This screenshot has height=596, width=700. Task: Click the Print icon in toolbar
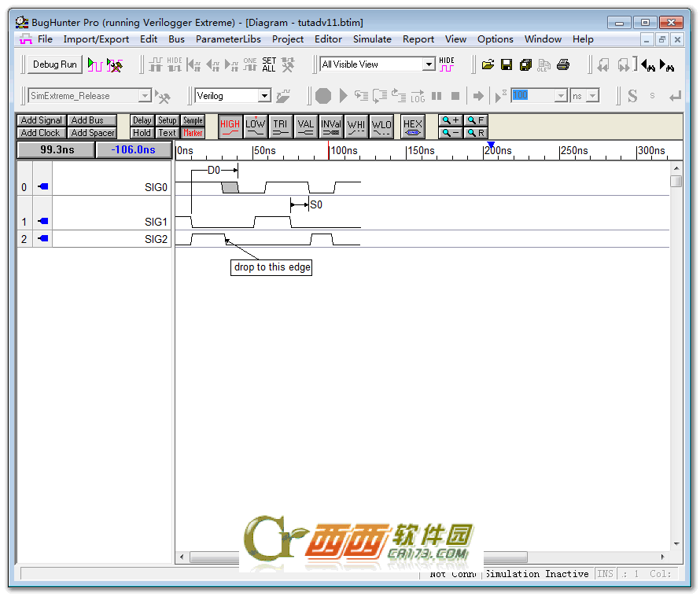pos(563,64)
